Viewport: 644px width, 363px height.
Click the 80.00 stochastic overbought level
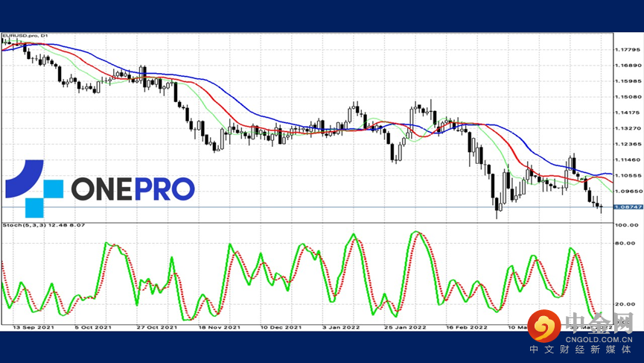(624, 244)
